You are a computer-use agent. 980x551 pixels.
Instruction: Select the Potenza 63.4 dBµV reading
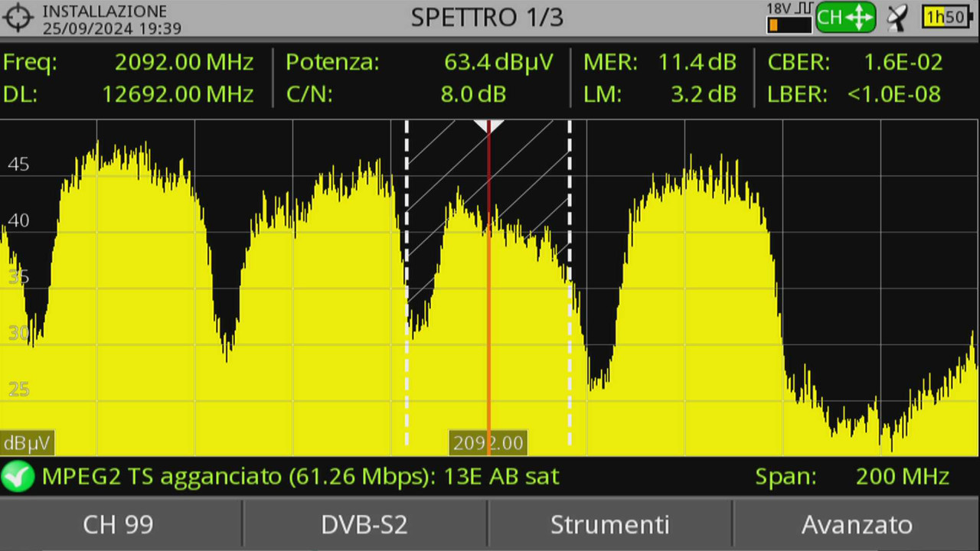(498, 63)
